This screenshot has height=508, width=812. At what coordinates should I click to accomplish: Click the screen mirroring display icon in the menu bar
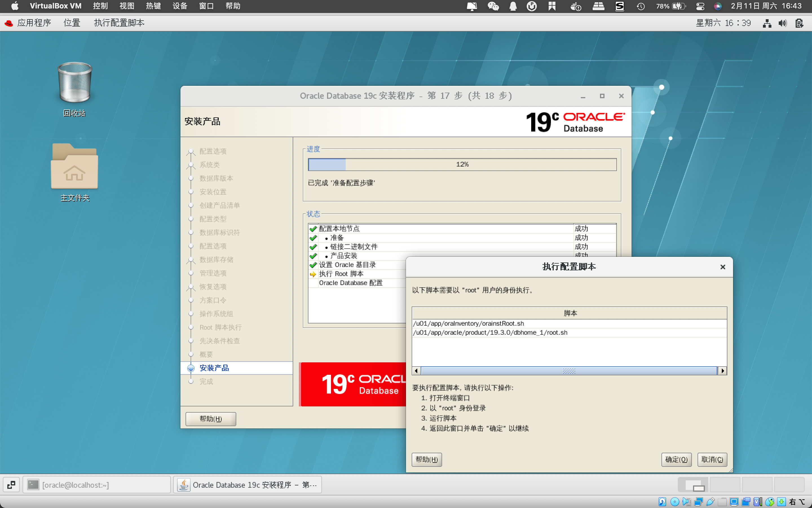pos(472,6)
